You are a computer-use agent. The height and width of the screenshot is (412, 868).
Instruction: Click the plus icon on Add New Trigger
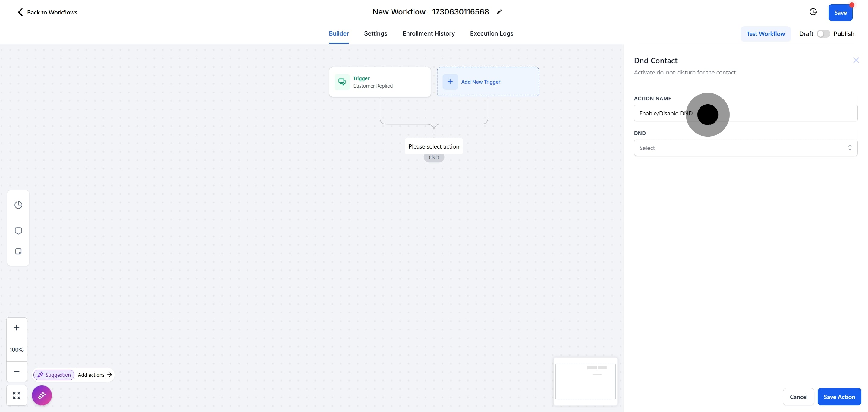click(450, 81)
